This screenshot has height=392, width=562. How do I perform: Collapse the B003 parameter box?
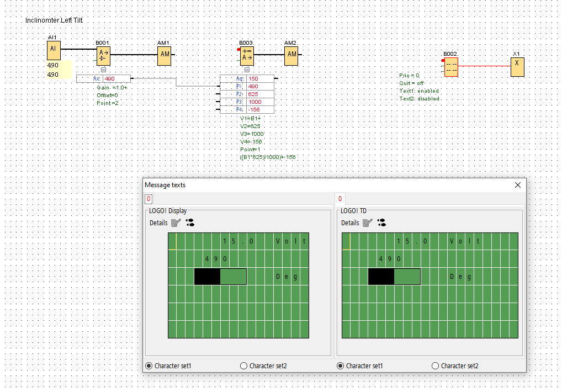pos(247,70)
